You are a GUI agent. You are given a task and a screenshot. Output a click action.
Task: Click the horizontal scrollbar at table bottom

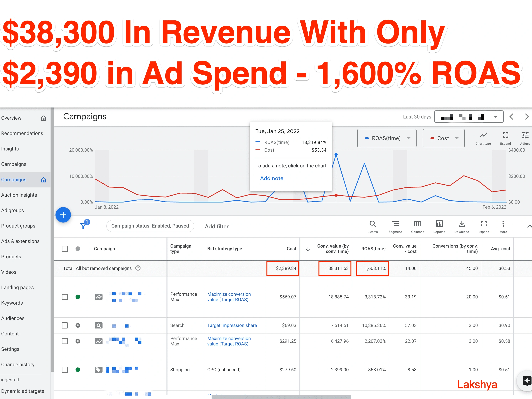point(281,397)
